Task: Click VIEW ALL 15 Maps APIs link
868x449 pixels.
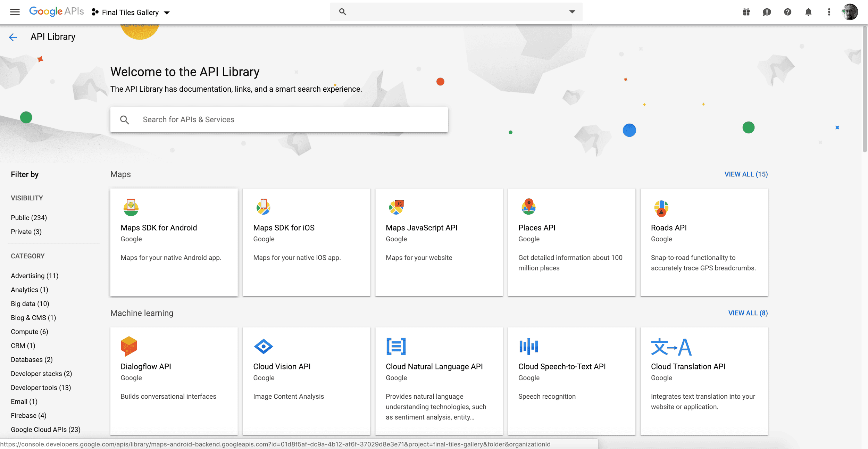Action: (745, 174)
